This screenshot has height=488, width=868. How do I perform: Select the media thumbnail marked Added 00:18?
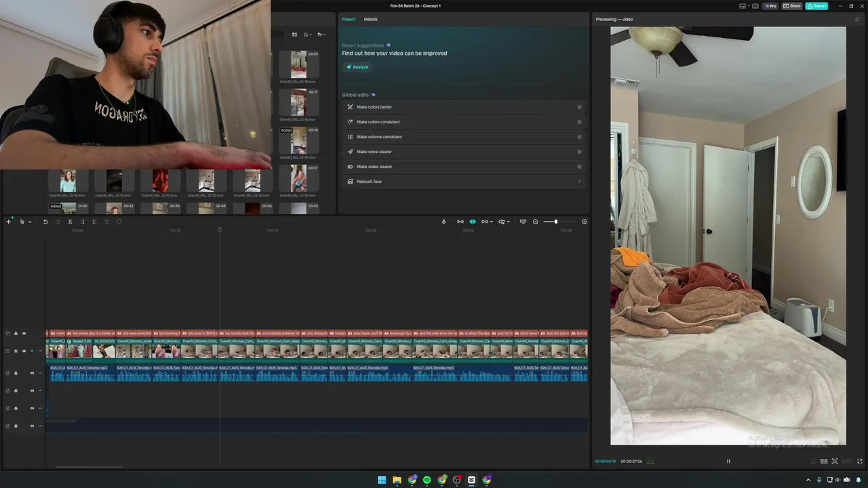pyautogui.click(x=298, y=140)
